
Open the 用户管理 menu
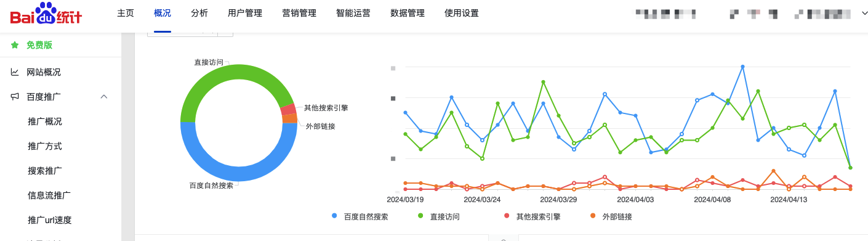[245, 13]
